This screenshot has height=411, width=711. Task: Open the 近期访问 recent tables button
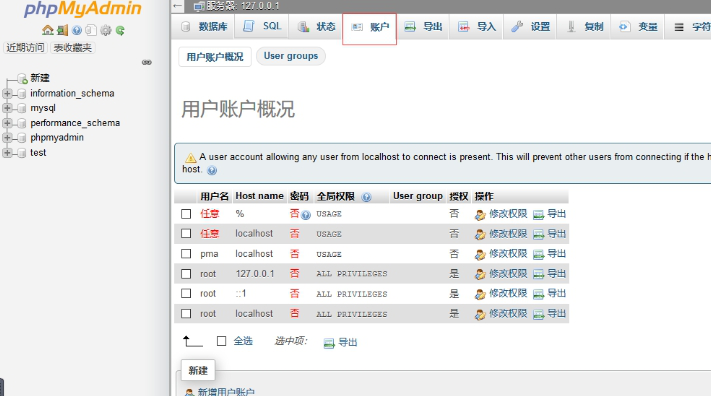(25, 48)
